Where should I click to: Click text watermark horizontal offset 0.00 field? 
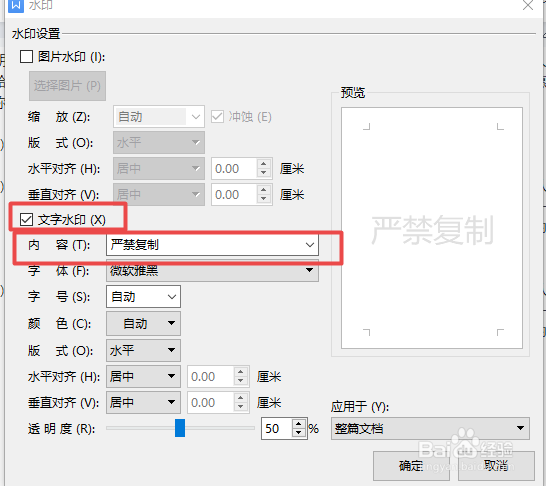(211, 376)
